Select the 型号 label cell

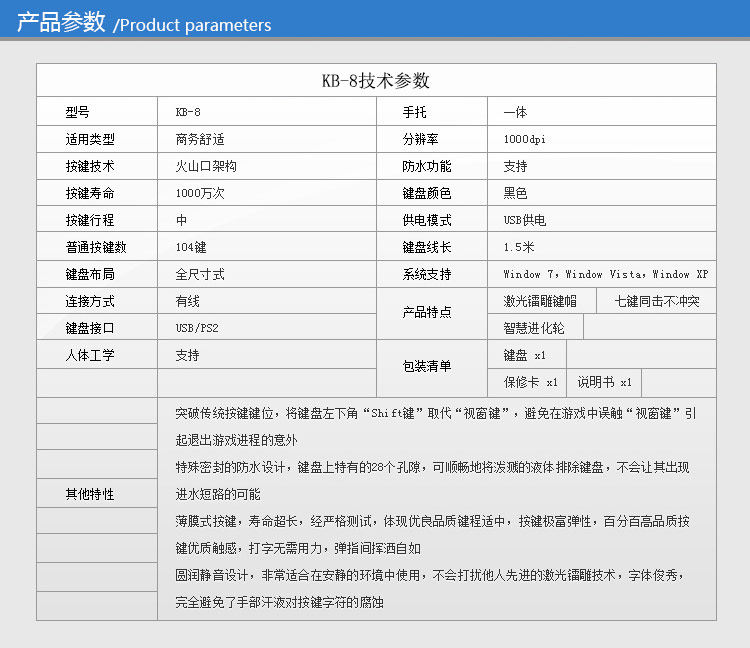click(78, 112)
